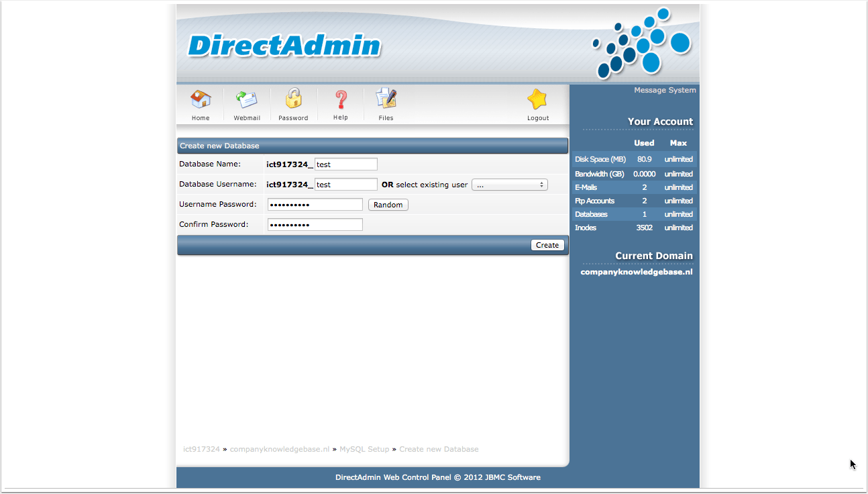Image resolution: width=868 pixels, height=494 pixels.
Task: Click the Used column header
Action: point(644,143)
